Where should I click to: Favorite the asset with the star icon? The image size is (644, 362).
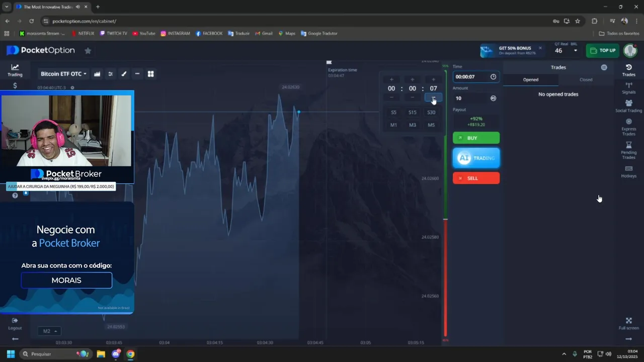tap(88, 51)
